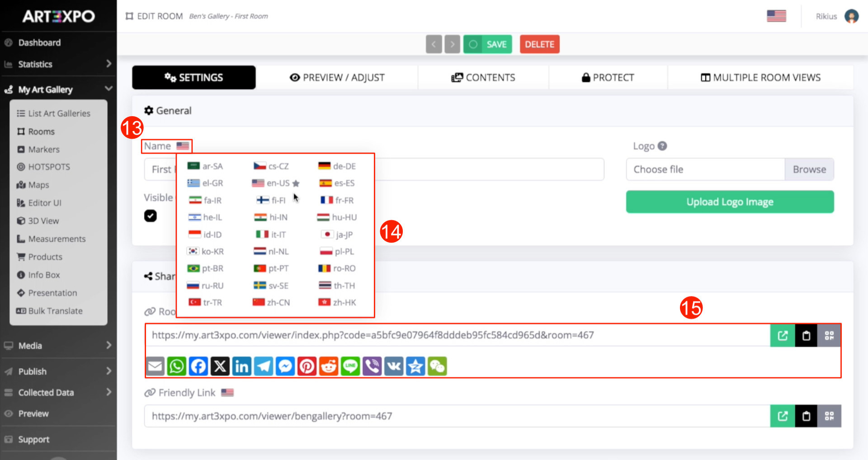Save the room settings
Screen dimensions: 868x460
point(488,44)
